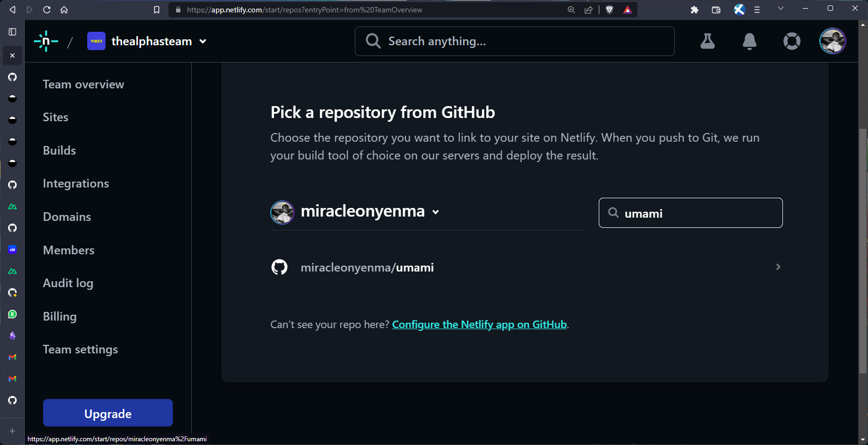Open Team settings in sidebar
Screen dimensions: 868x445
click(80, 350)
